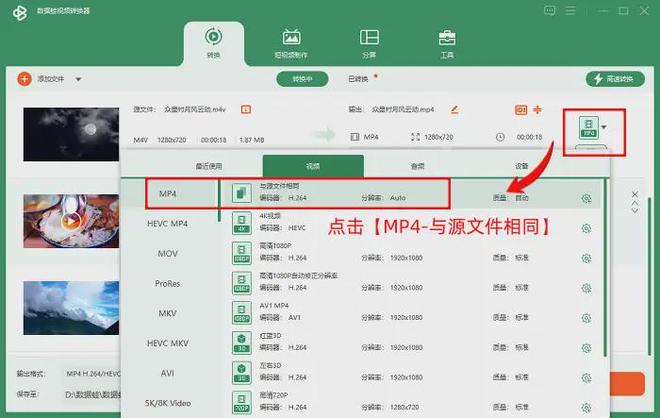Screen dimensions: 660x418
Task: Click the orange ID metadata icon
Action: 521,110
